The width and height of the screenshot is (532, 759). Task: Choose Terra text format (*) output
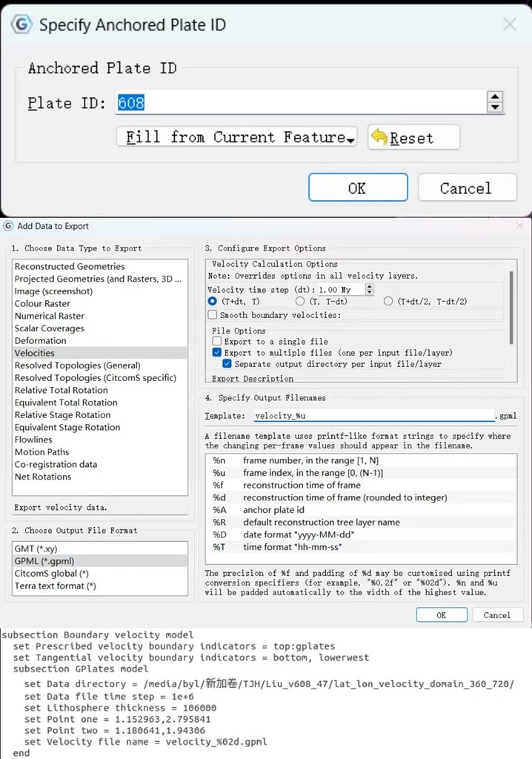click(100, 586)
